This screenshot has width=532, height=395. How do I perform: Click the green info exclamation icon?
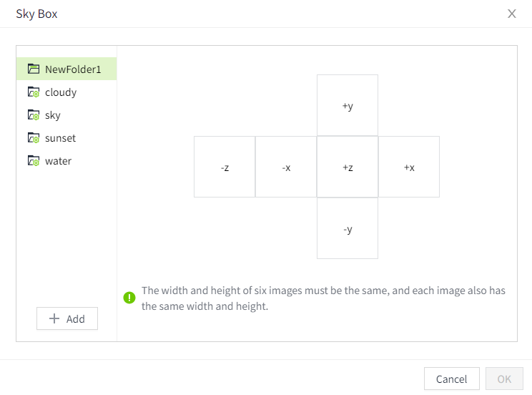point(129,298)
